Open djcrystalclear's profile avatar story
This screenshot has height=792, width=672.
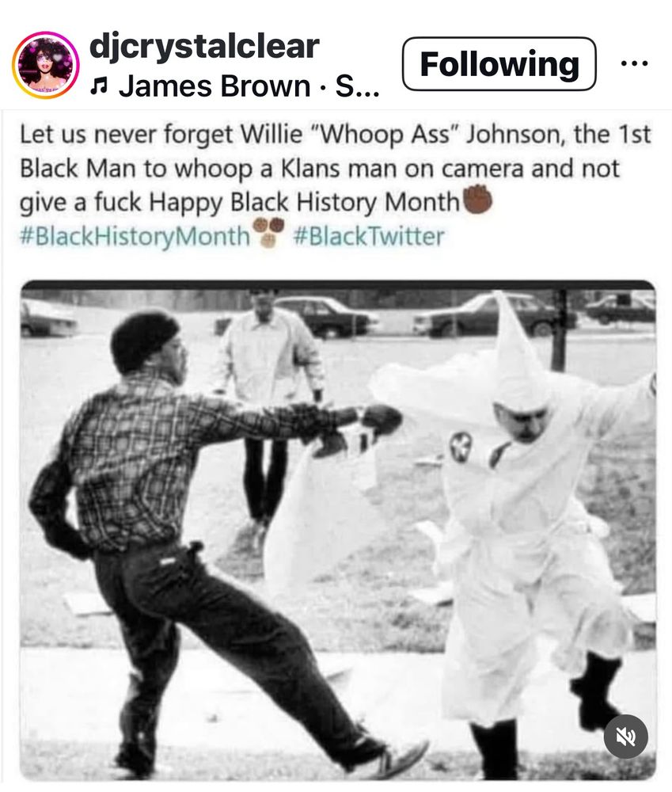[x=45, y=65]
